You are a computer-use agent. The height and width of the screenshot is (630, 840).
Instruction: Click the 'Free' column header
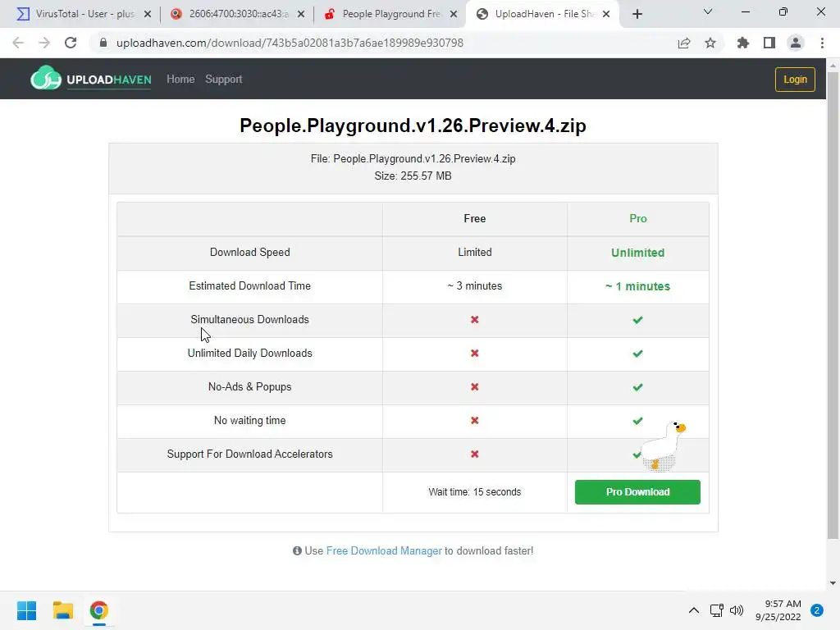click(475, 218)
